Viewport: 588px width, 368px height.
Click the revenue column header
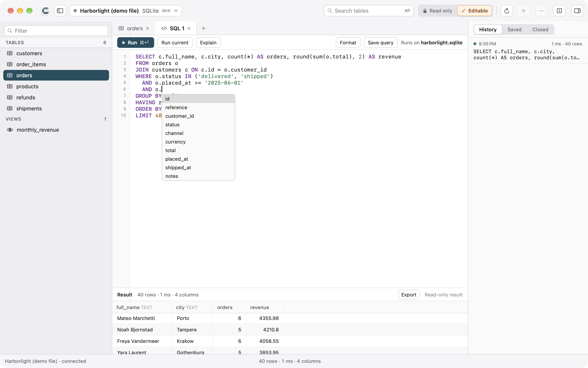(265, 307)
